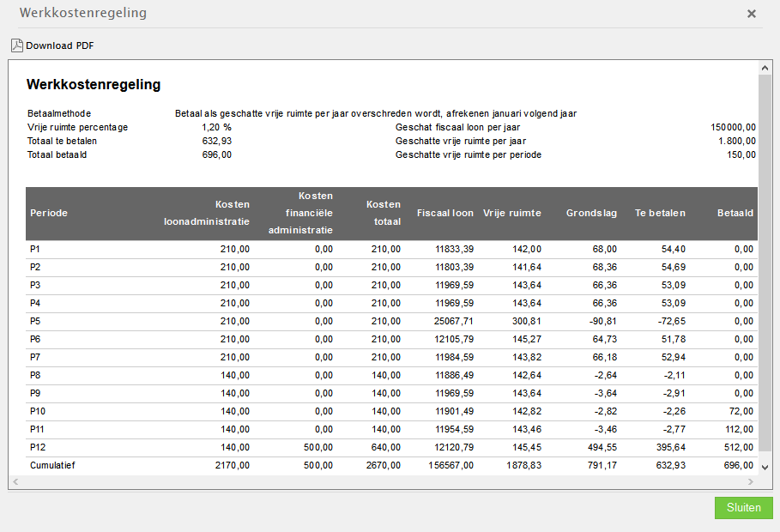The image size is (780, 532).
Task: Click the Geschatte vrije ruimte per jaar value 1.800,00
Action: (x=737, y=141)
